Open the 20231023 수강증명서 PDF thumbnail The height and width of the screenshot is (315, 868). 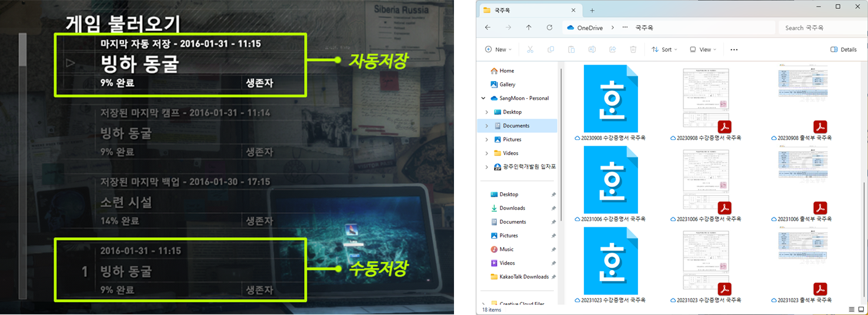[706, 260]
